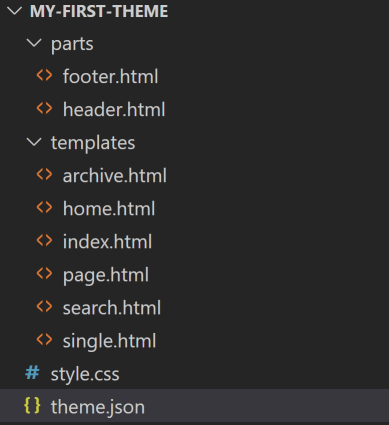Collapse the templates folder chevron
The image size is (389, 425).
pos(34,142)
